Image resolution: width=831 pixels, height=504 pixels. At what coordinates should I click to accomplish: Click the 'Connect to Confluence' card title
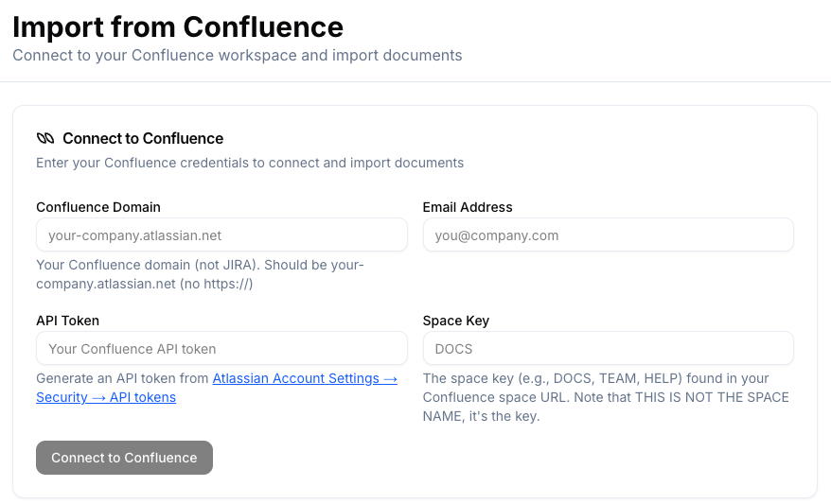pos(143,139)
